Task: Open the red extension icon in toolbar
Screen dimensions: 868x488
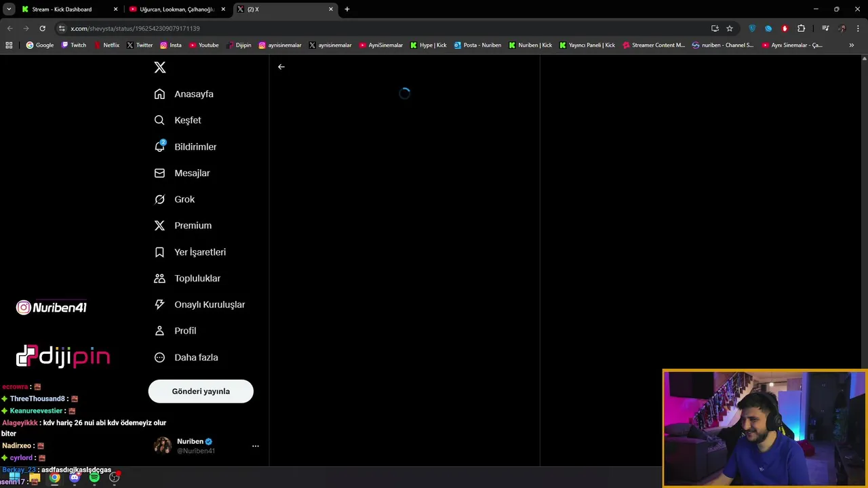Action: 785,28
